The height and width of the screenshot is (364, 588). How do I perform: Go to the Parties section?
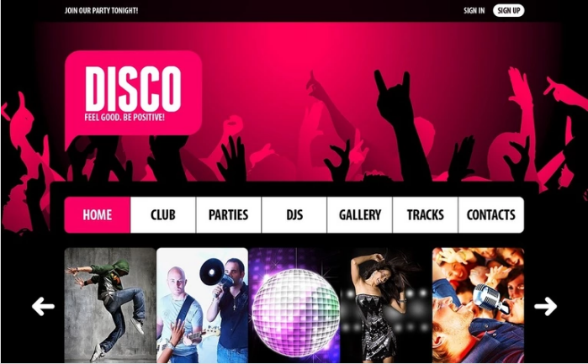pos(228,215)
